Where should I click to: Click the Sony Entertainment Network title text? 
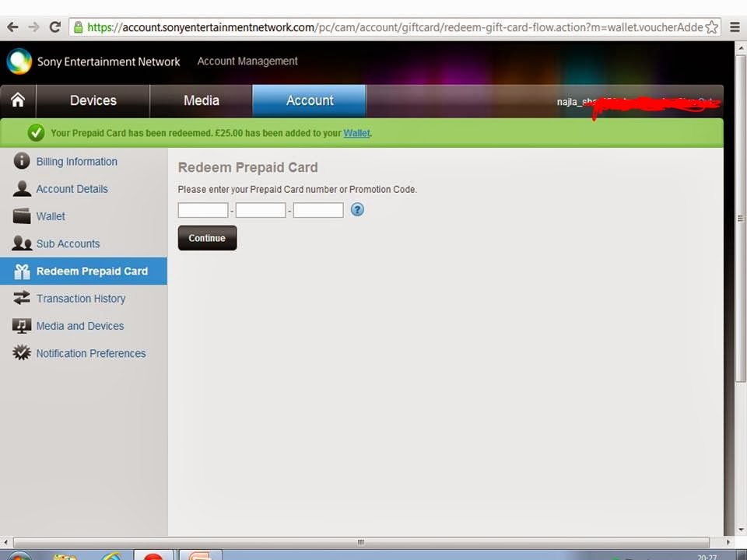(109, 61)
